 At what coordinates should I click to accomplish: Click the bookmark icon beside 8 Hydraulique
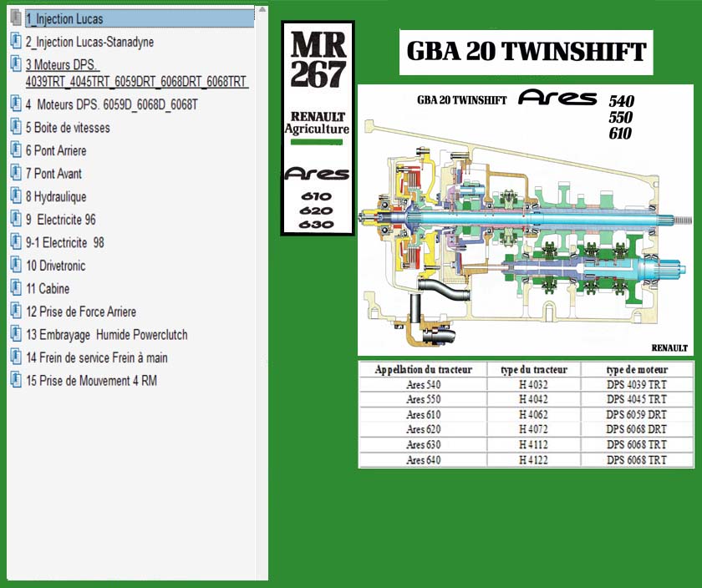[16, 196]
